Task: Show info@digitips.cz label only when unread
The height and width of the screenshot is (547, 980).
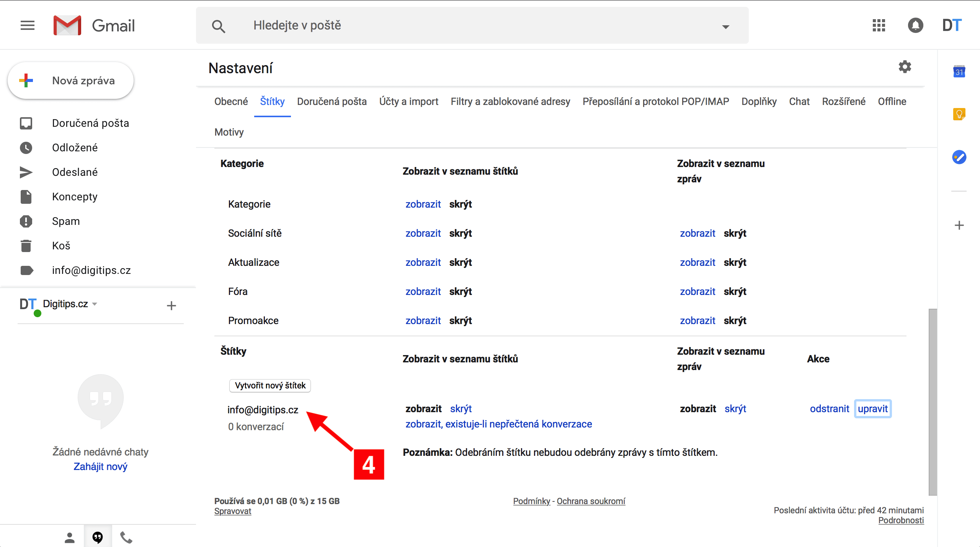Action: pyautogui.click(x=498, y=424)
